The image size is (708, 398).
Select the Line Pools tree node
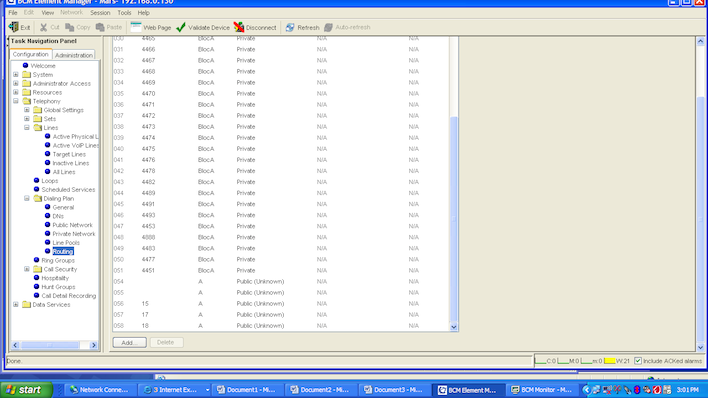(66, 243)
